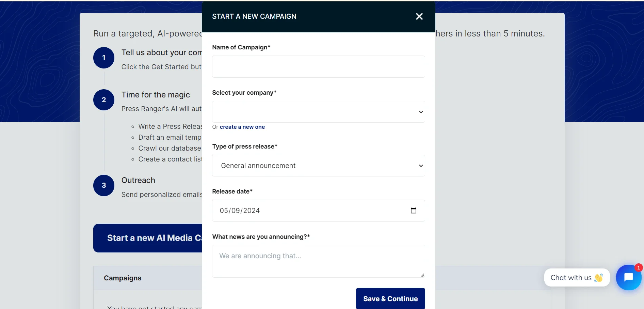Open the Type of press release dropdown
644x309 pixels.
(318, 166)
